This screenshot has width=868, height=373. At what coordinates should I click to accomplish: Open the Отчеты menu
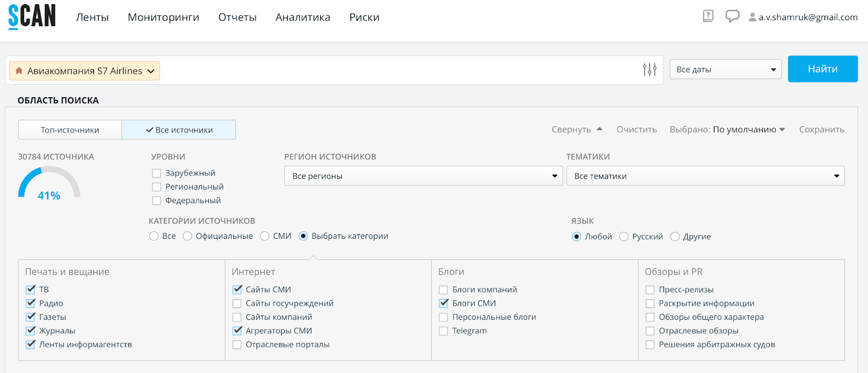point(237,17)
